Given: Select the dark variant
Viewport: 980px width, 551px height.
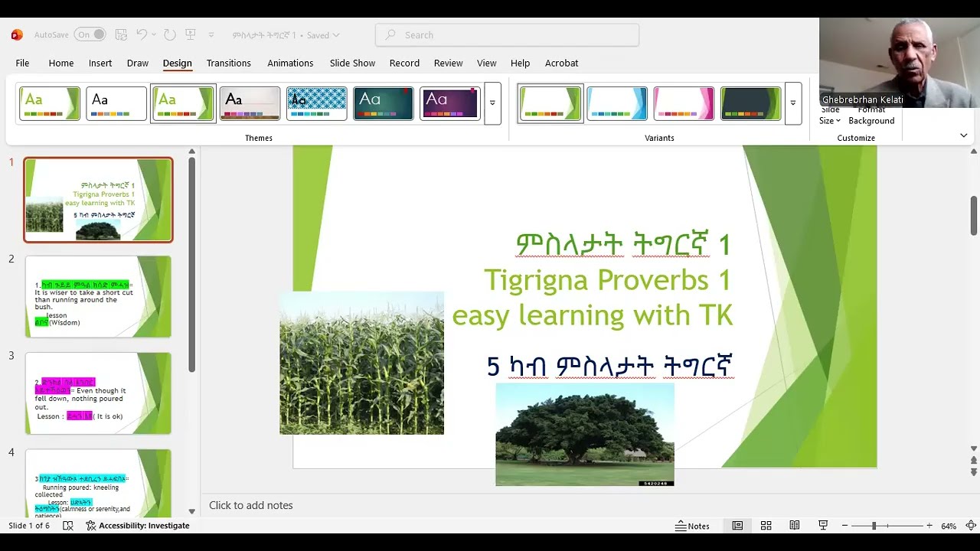Looking at the screenshot, I should pyautogui.click(x=751, y=103).
